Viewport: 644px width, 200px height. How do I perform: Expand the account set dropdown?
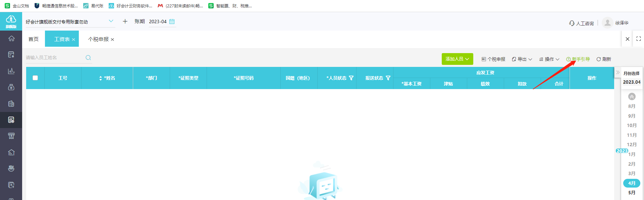tap(111, 21)
